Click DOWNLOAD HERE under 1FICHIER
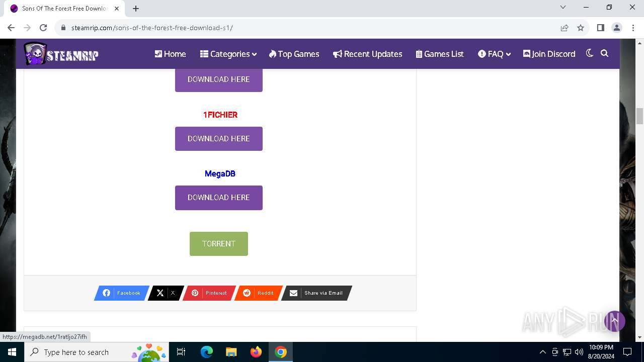This screenshot has width=644, height=362. click(x=219, y=139)
